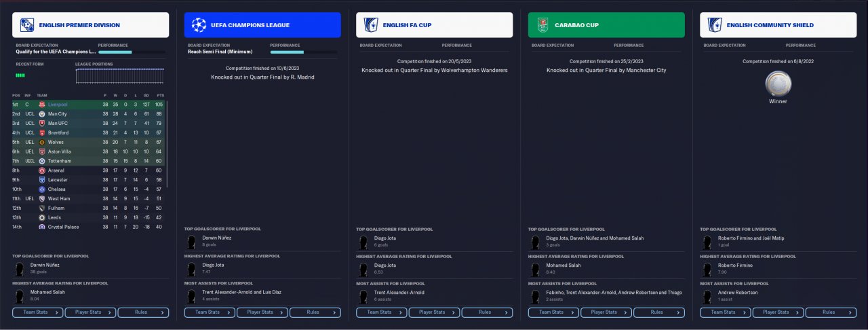The height and width of the screenshot is (330, 868).
Task: Click the Tottenham club badge
Action: click(x=42, y=161)
